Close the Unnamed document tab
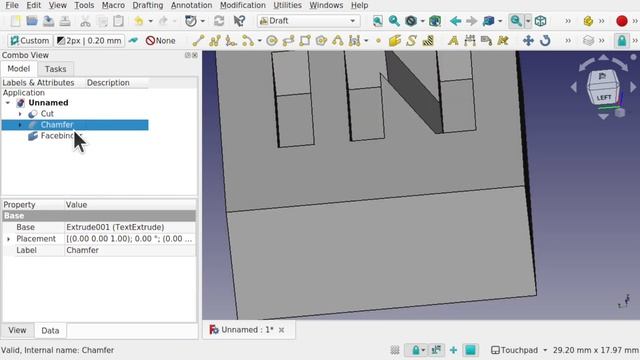Image resolution: width=640 pixels, height=360 pixels. click(282, 330)
